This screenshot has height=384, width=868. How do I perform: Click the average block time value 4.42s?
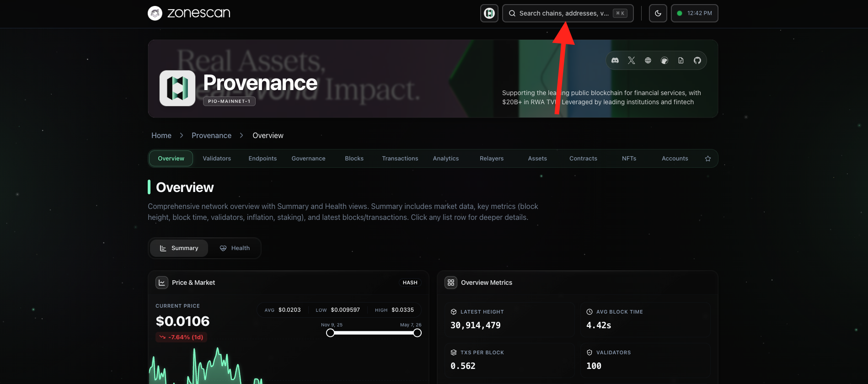click(599, 325)
